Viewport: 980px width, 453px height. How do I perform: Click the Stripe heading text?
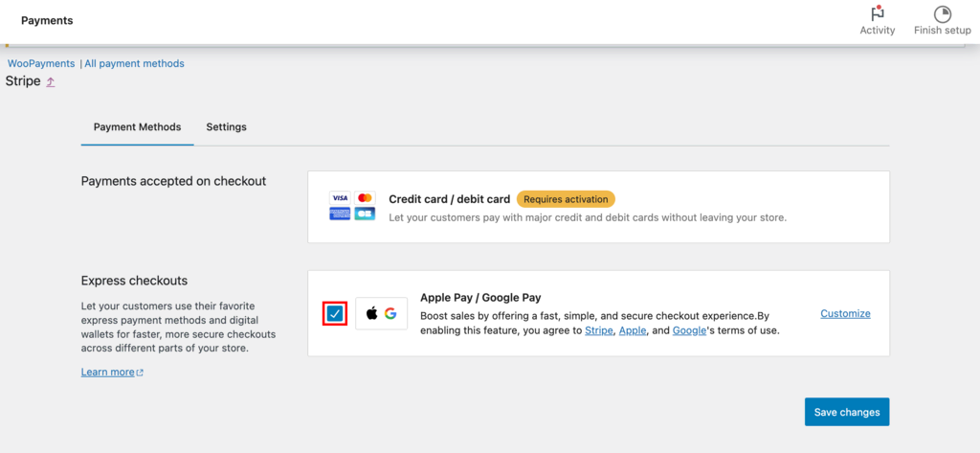23,80
